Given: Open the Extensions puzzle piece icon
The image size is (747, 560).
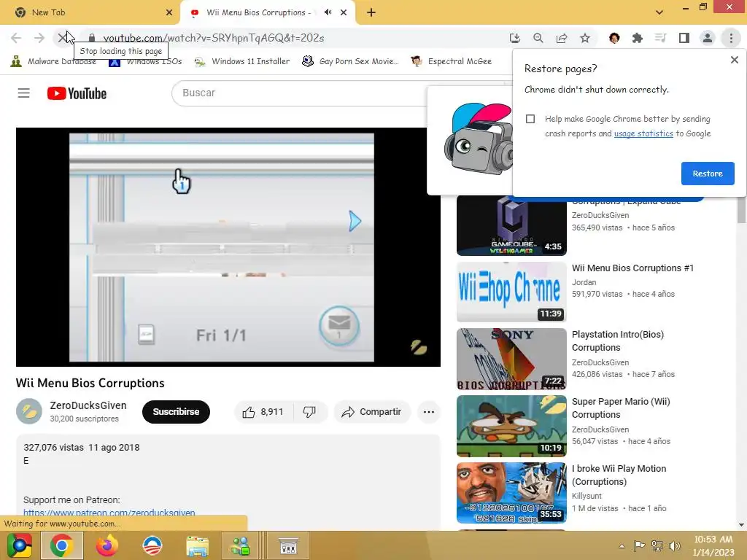Looking at the screenshot, I should 638,38.
